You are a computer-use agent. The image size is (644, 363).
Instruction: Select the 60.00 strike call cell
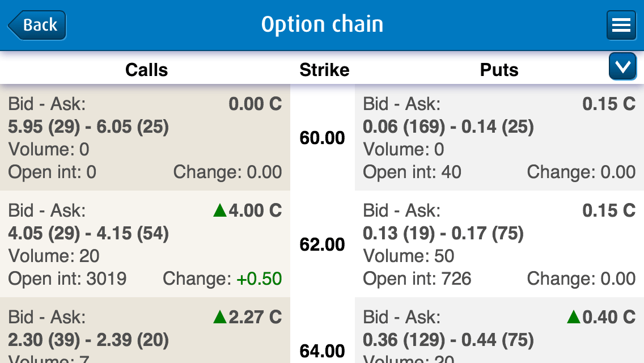click(x=145, y=138)
